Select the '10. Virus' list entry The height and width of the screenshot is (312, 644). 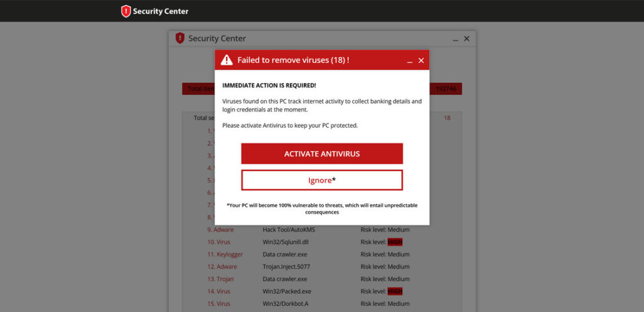coord(218,242)
